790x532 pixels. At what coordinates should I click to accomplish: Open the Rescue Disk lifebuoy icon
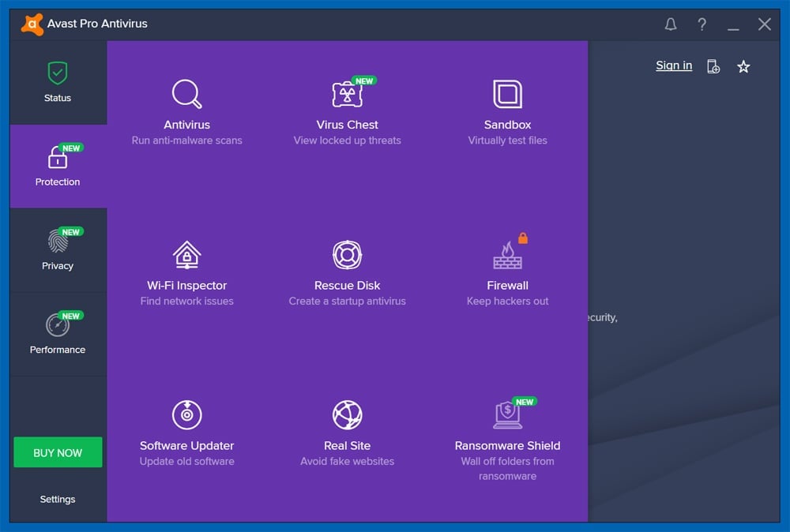[x=347, y=255]
